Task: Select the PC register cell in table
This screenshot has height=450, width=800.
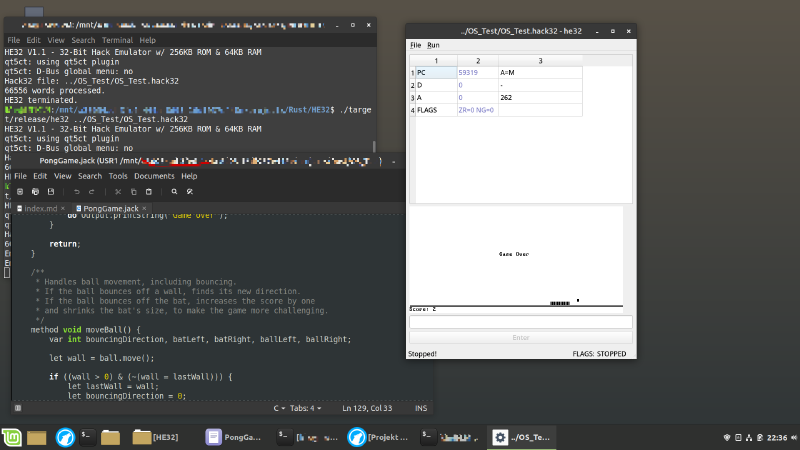Action: pyautogui.click(x=435, y=73)
